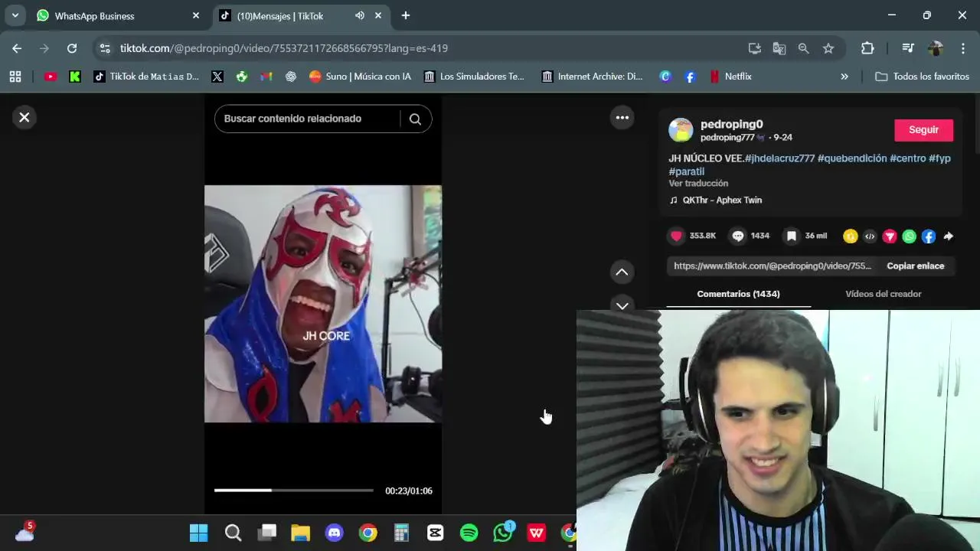
Task: Open the Netflix bookmark
Action: tap(730, 77)
